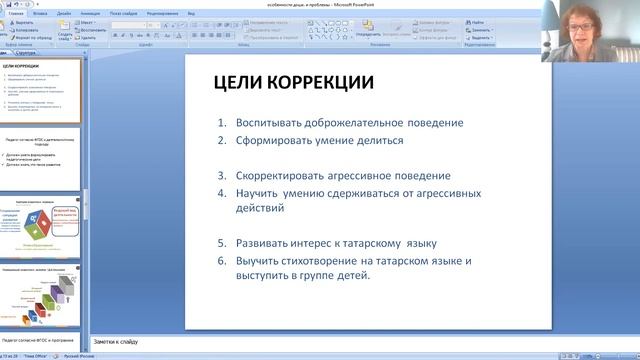
Task: Toggle strikethrough formatting
Action: point(140,36)
